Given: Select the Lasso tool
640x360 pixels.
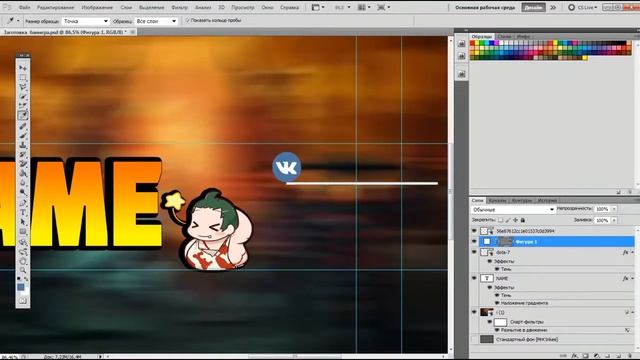Looking at the screenshot, I should coord(23,87).
